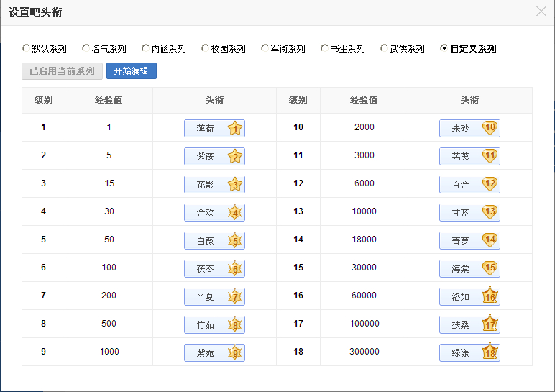Click the level 8 star badge icon
The height and width of the screenshot is (392, 555).
pyautogui.click(x=235, y=324)
